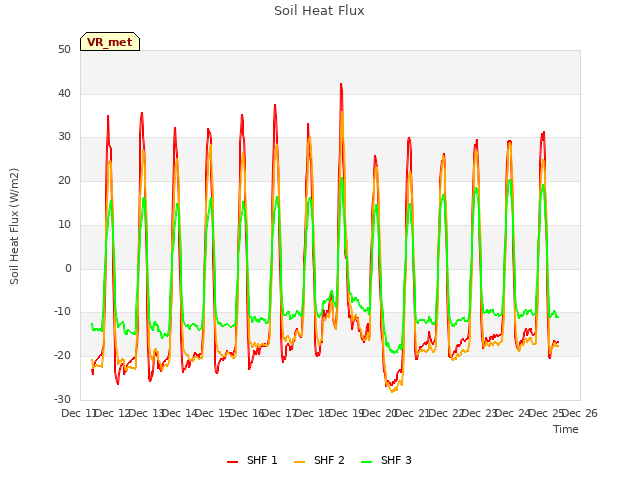Click the VR_met annotation label
Screen dimensions: 640x480
click(110, 42)
